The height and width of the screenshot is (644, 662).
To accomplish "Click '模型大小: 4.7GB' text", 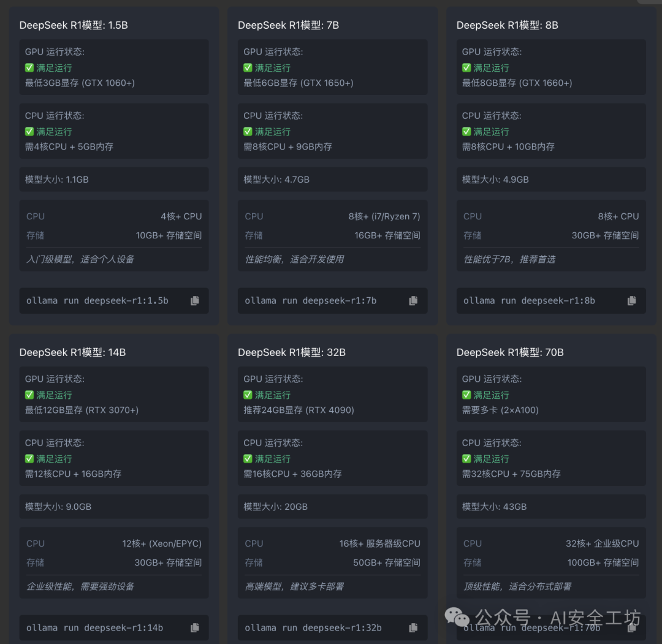I will click(276, 180).
